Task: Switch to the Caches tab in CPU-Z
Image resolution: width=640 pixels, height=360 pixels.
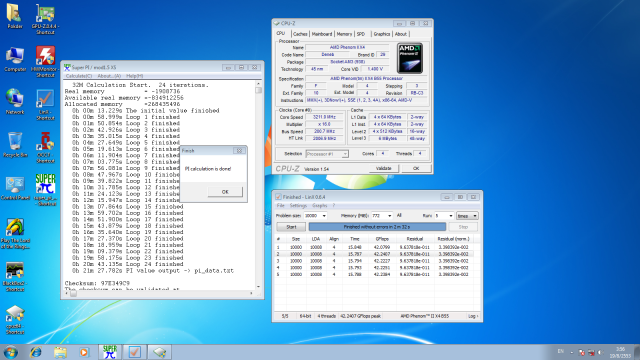Action: tap(300, 34)
